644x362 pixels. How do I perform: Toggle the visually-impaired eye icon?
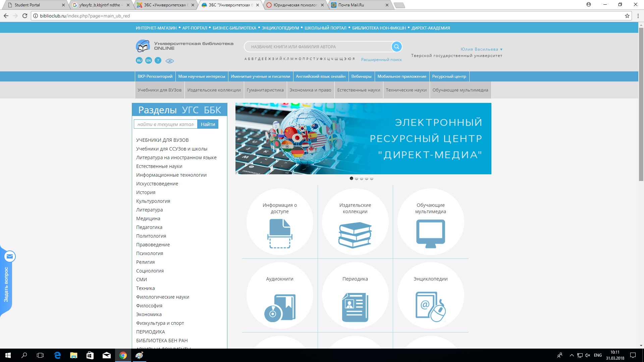pyautogui.click(x=170, y=61)
